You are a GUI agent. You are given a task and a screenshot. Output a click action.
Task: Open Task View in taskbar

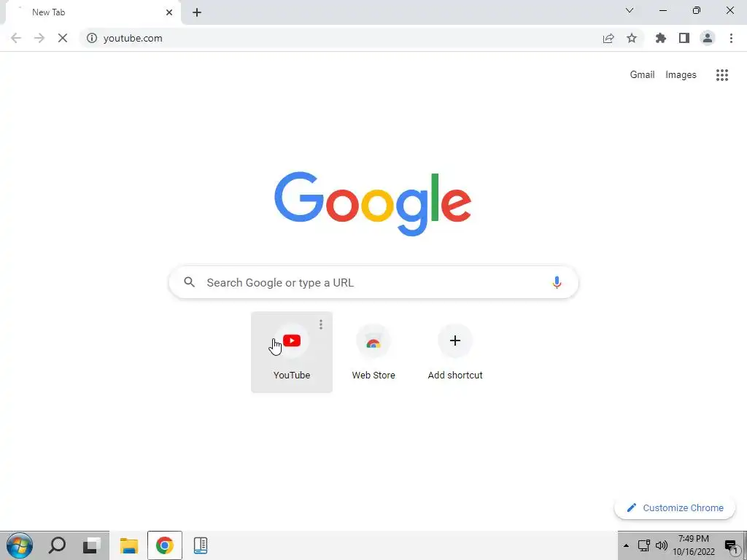coord(92,545)
